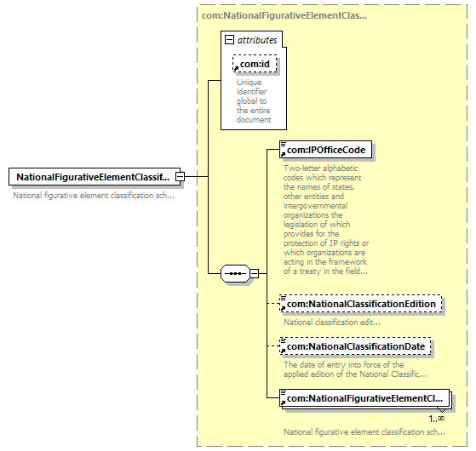Click the root element annotation text below node

(94, 196)
